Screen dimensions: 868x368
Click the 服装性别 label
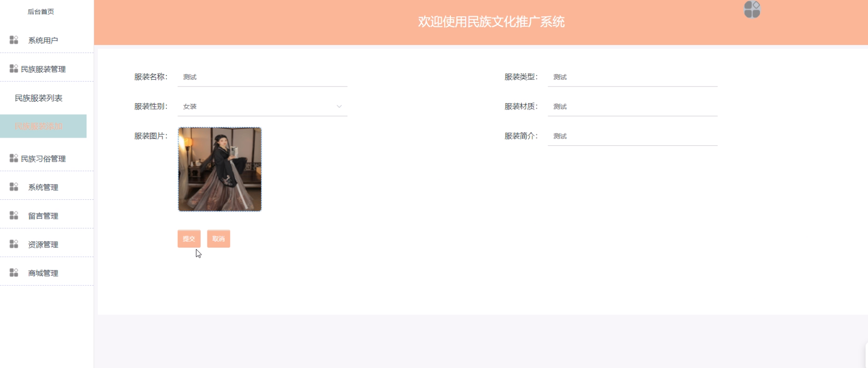click(x=151, y=107)
